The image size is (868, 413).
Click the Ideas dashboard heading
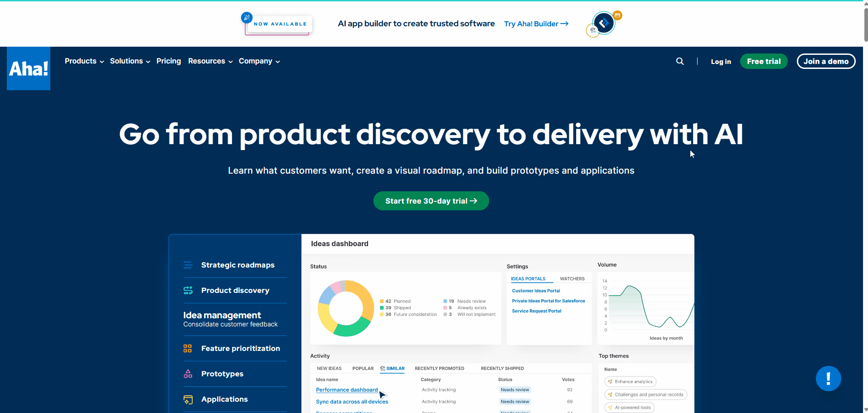pyautogui.click(x=339, y=244)
